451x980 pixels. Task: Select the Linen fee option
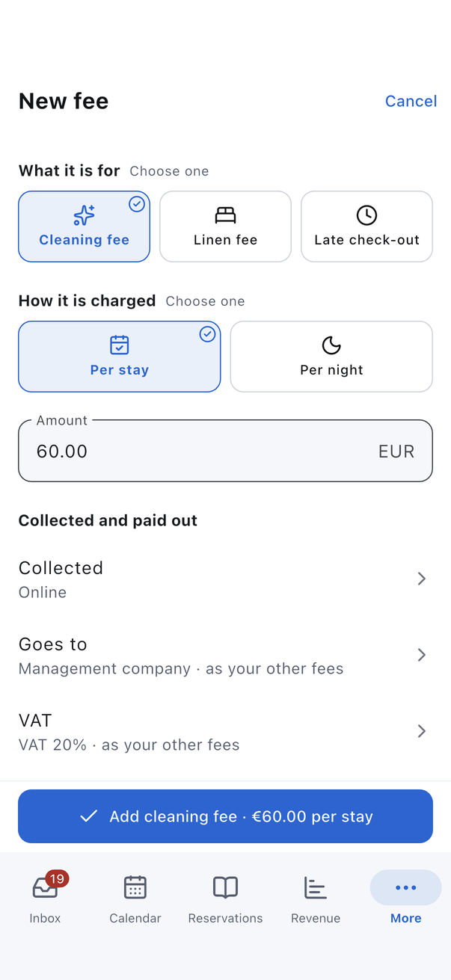click(x=225, y=226)
